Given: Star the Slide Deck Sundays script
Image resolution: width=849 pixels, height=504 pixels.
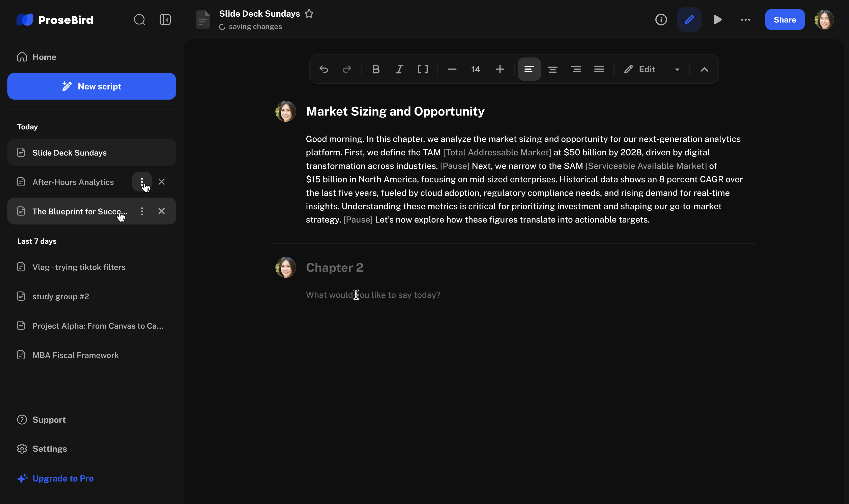Looking at the screenshot, I should (x=309, y=14).
